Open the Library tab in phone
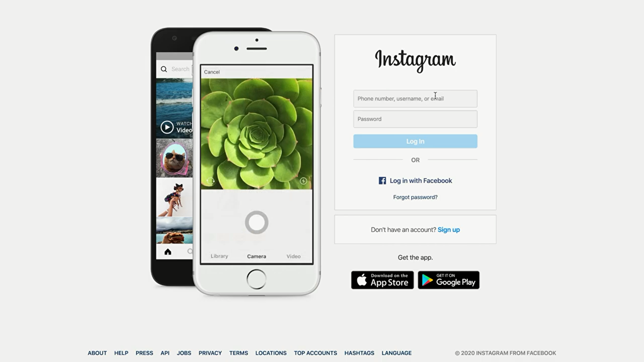 219,256
